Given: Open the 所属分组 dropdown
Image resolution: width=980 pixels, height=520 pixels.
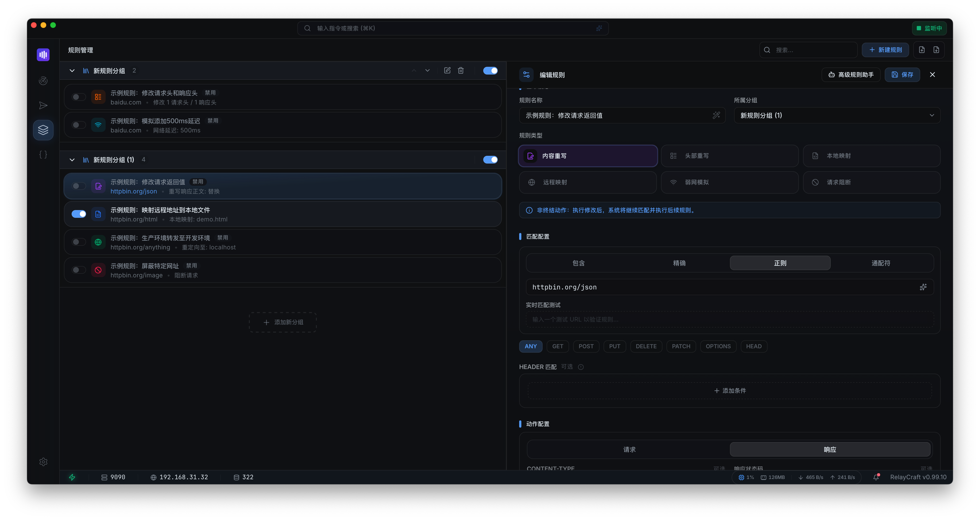Looking at the screenshot, I should coord(837,115).
